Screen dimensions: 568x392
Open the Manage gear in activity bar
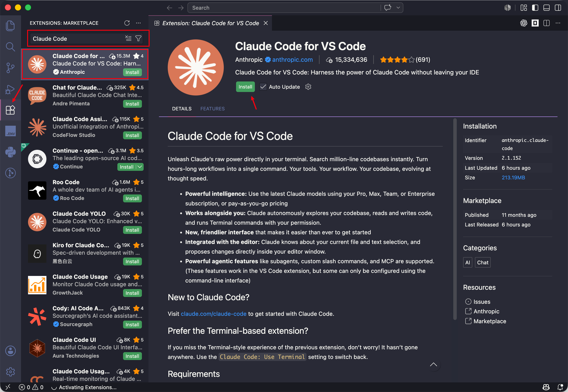pyautogui.click(x=10, y=372)
